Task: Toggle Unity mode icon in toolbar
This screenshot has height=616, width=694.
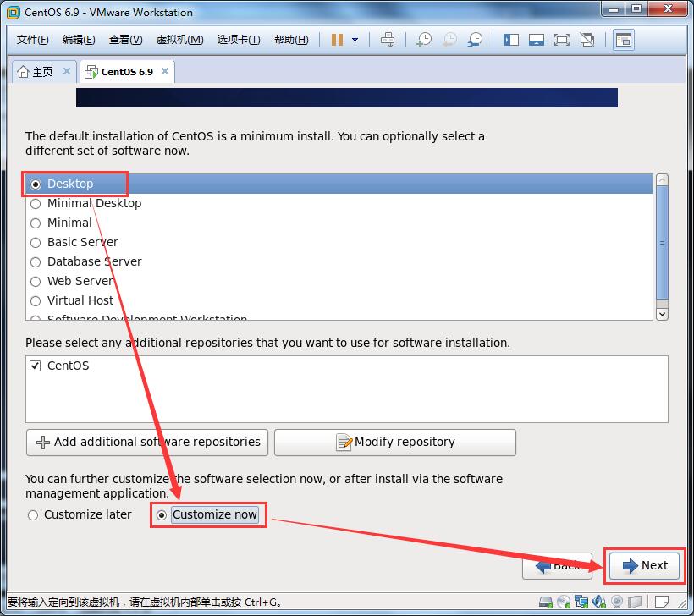Action: [587, 40]
